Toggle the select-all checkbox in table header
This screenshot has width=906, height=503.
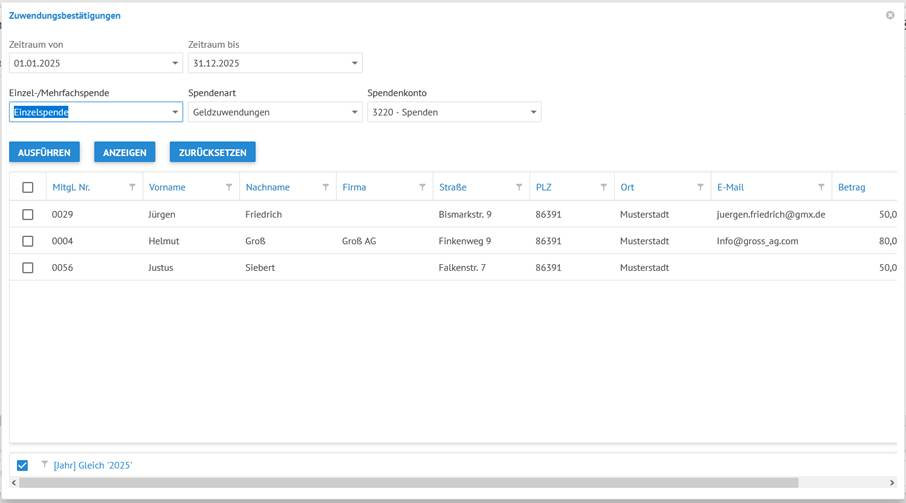coord(28,187)
